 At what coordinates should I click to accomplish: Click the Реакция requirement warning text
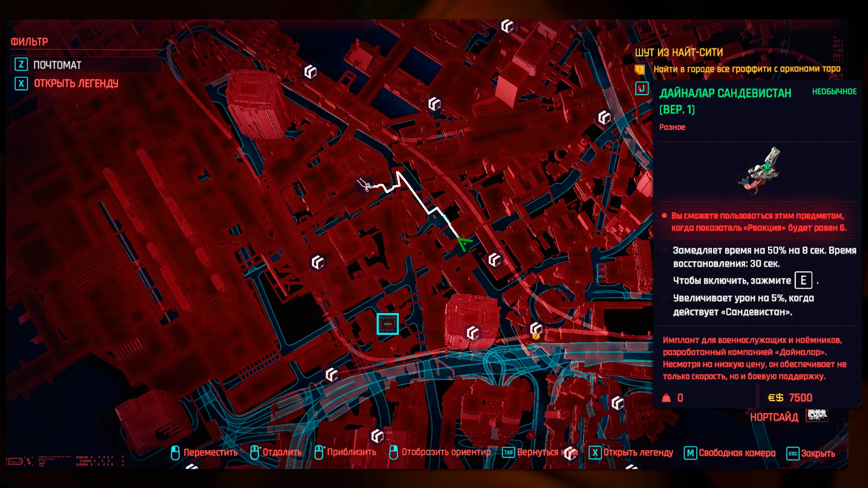[x=759, y=221]
